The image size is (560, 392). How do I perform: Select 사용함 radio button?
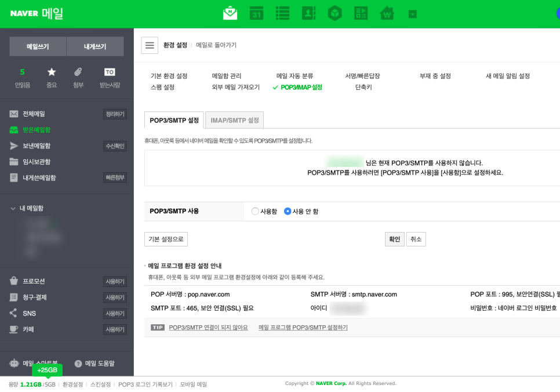pos(255,211)
